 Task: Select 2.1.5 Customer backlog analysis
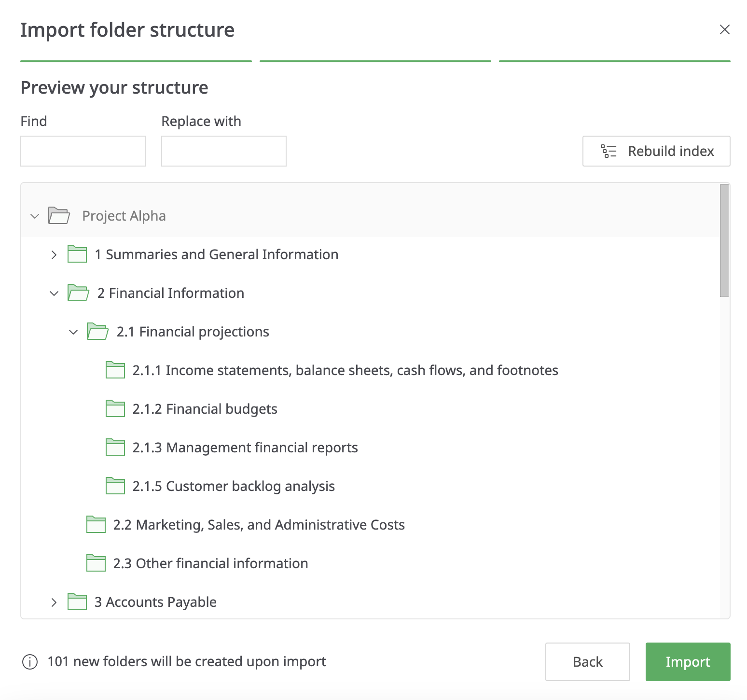(x=234, y=486)
